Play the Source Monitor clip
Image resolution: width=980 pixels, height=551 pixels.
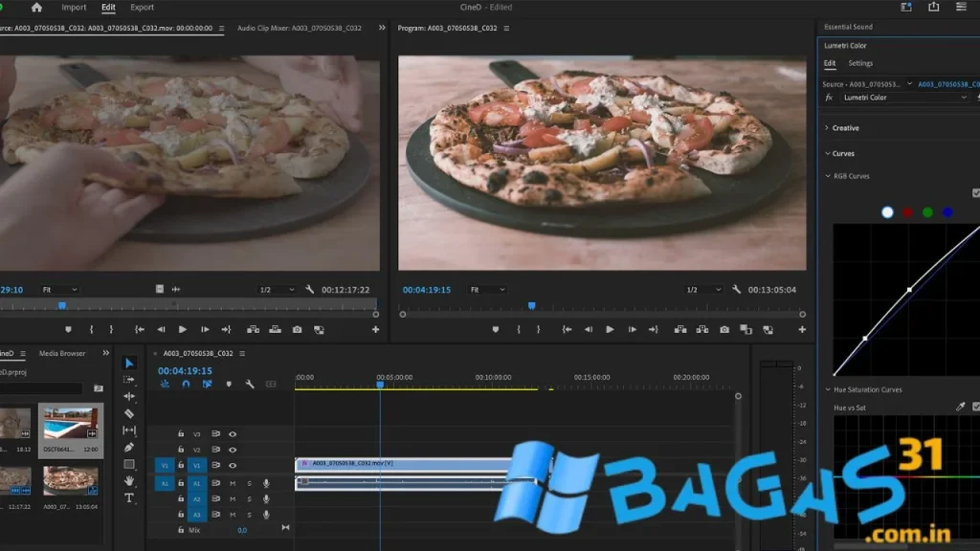tap(183, 330)
